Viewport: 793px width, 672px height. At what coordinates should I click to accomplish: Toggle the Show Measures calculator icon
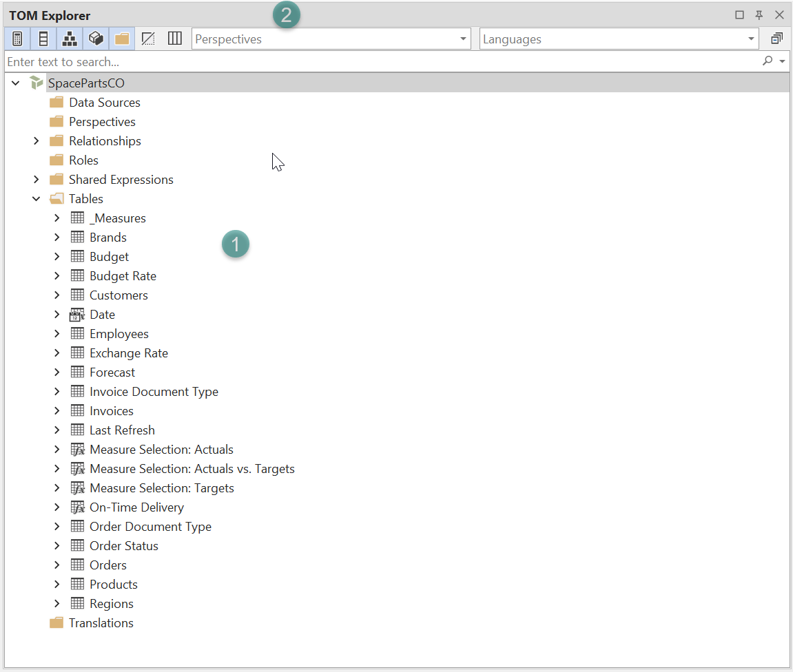(x=17, y=39)
